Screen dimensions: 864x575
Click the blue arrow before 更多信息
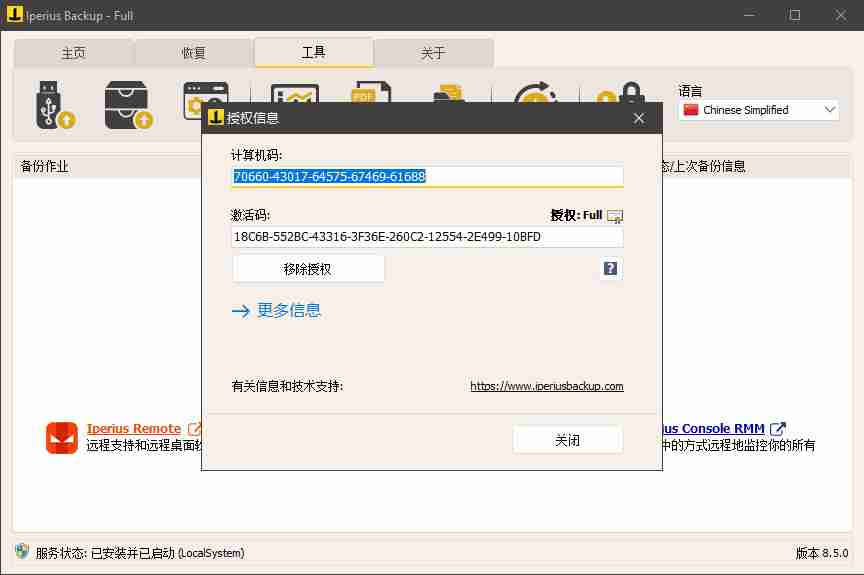click(x=241, y=311)
